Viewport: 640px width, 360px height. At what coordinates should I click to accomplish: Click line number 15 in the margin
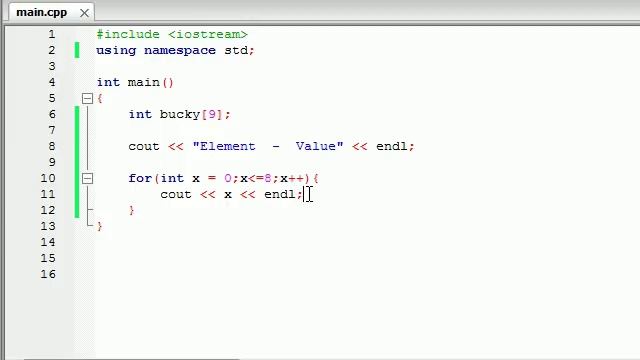pyautogui.click(x=48, y=258)
